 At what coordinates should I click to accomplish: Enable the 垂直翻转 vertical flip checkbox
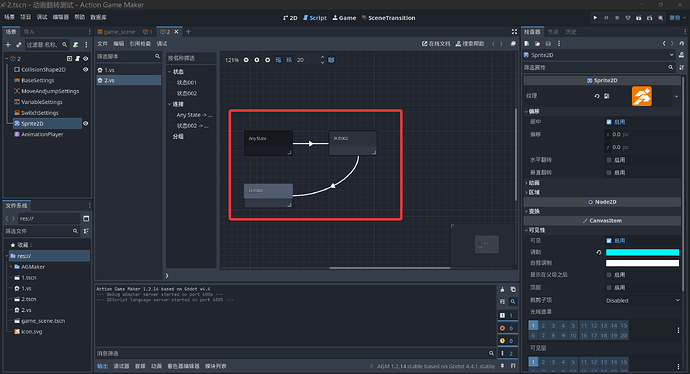(609, 172)
